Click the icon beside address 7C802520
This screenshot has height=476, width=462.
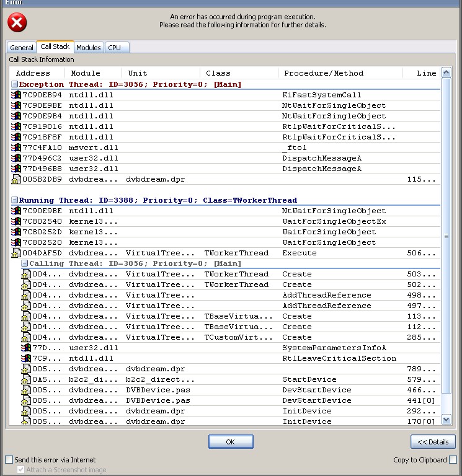(16, 242)
